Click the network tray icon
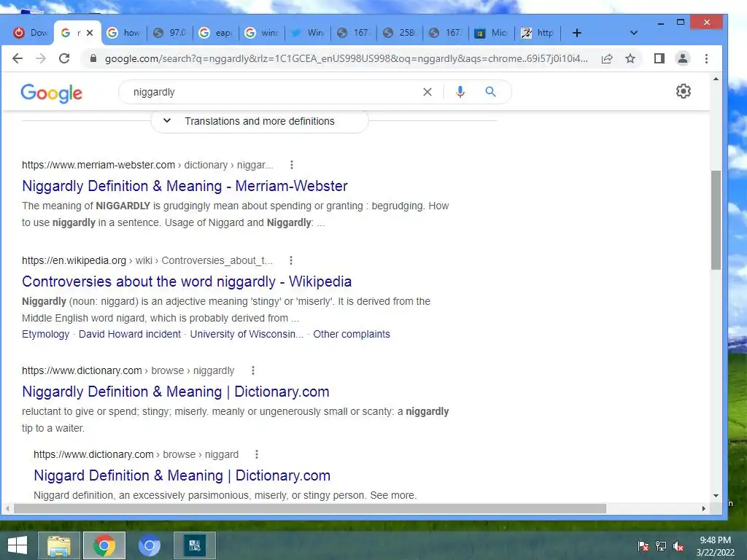Viewport: 747px width, 560px height. pyautogui.click(x=661, y=546)
